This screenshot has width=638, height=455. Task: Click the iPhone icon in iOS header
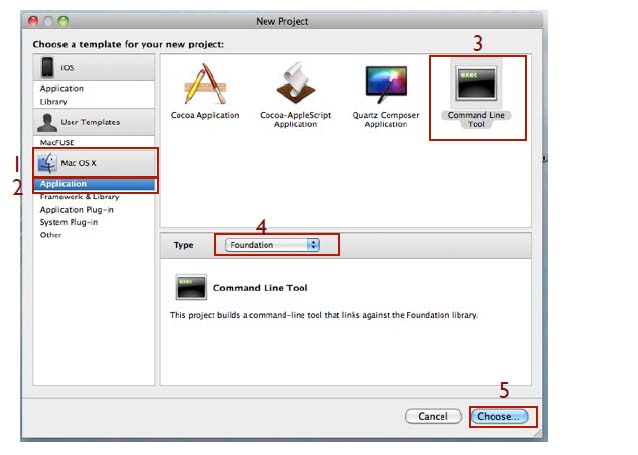click(47, 67)
